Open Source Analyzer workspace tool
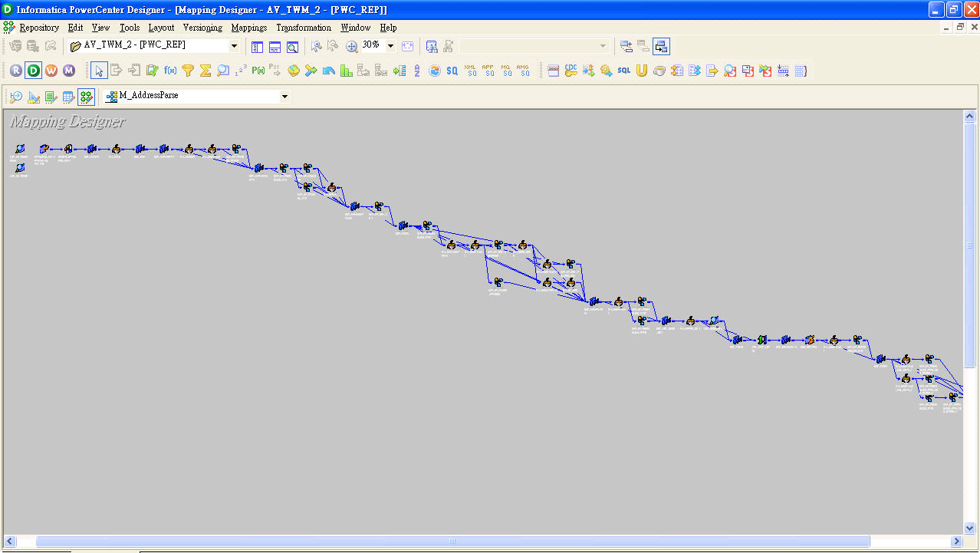This screenshot has height=553, width=980. (15, 97)
